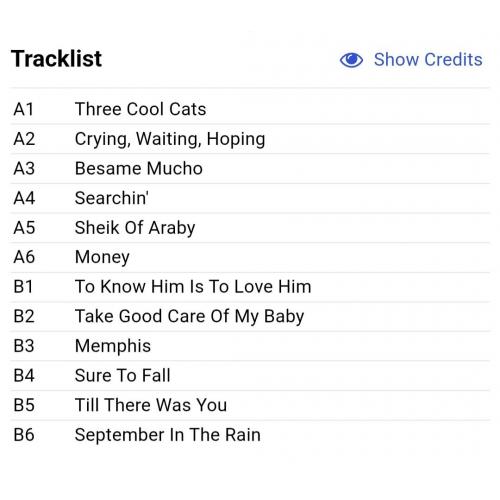Viewport: 500px width, 500px height.
Task: Click track Sheik Of Araby
Action: pyautogui.click(x=135, y=228)
